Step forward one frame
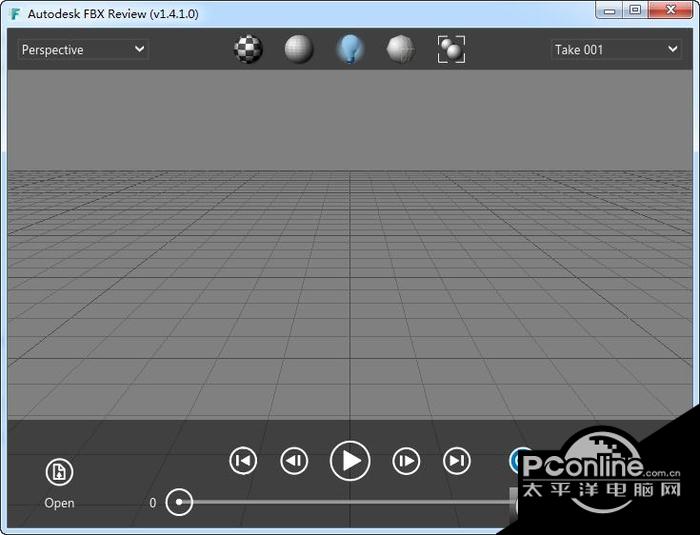 406,460
